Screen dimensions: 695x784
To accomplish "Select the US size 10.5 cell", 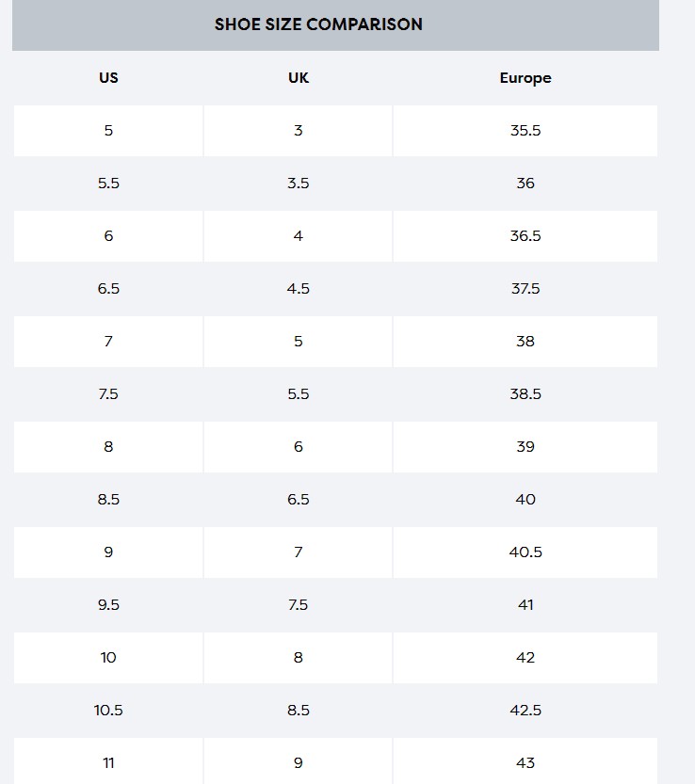I will tap(108, 711).
